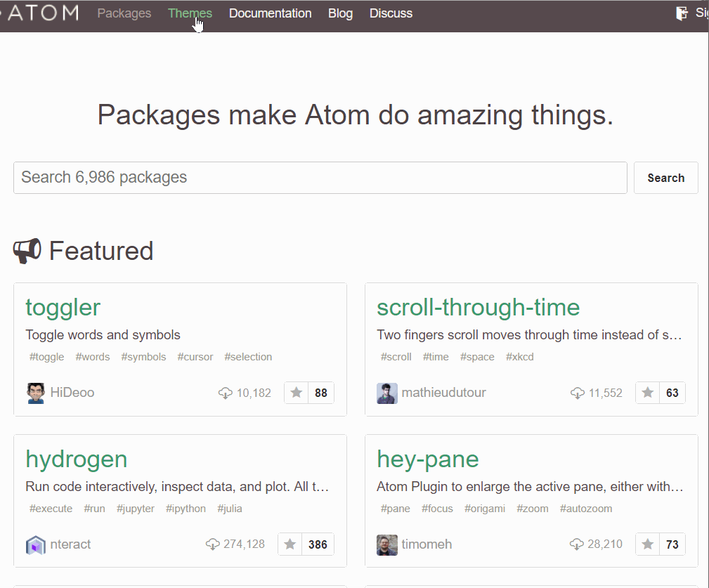The height and width of the screenshot is (588, 709).
Task: Select the #toggle tag
Action: [46, 357]
